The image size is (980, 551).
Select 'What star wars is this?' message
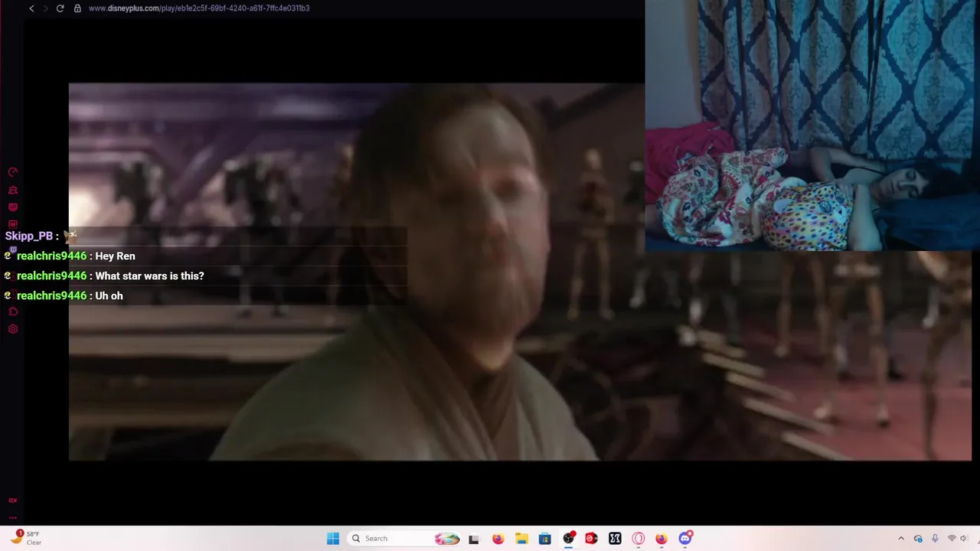149,276
